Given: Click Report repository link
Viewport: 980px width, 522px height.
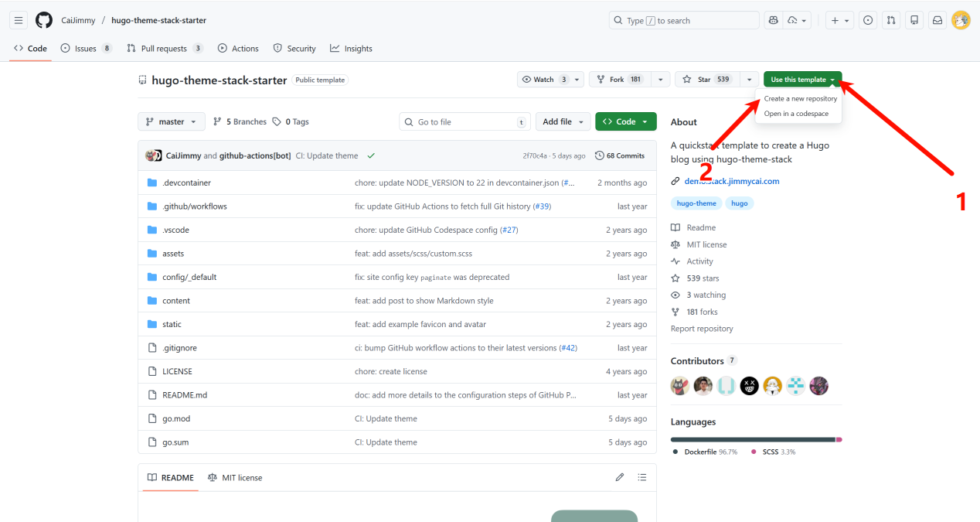Looking at the screenshot, I should pyautogui.click(x=702, y=329).
